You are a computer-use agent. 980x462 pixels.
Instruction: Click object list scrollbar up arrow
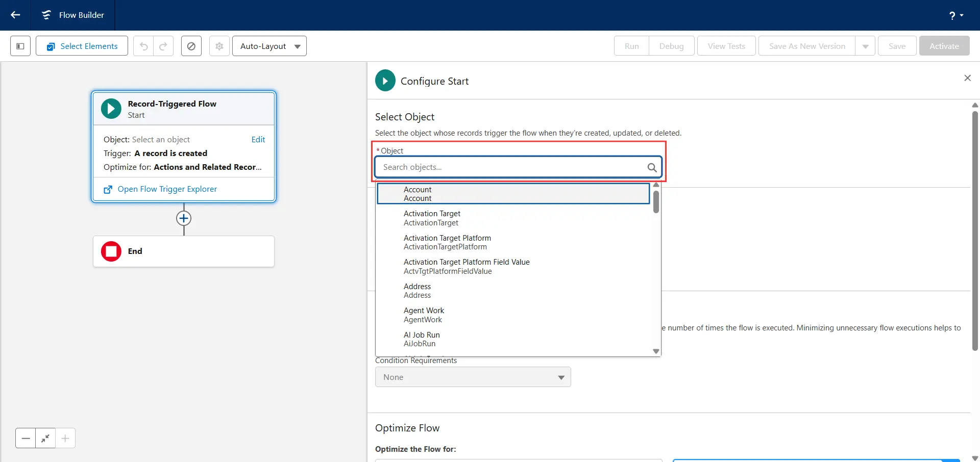pos(656,185)
